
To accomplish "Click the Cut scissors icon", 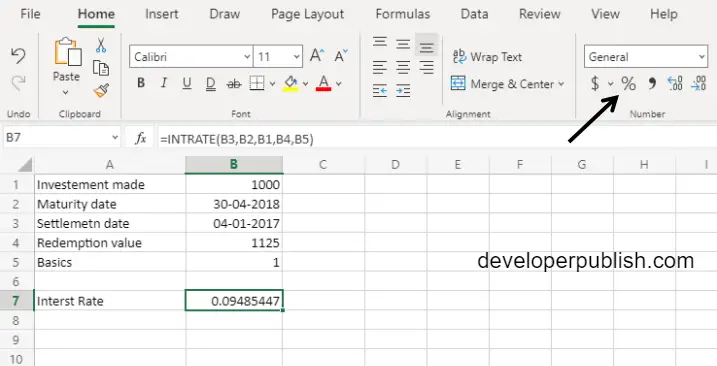I will pyautogui.click(x=101, y=45).
